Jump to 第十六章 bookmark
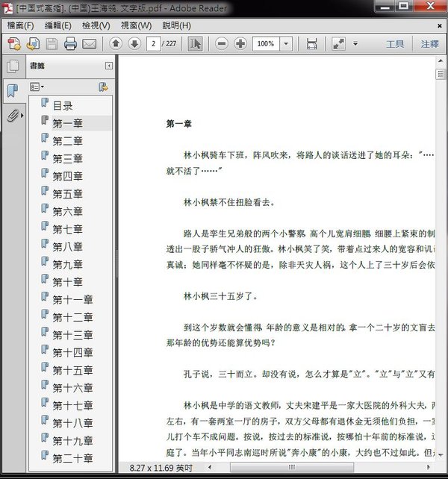The width and height of the screenshot is (448, 479). tap(72, 388)
